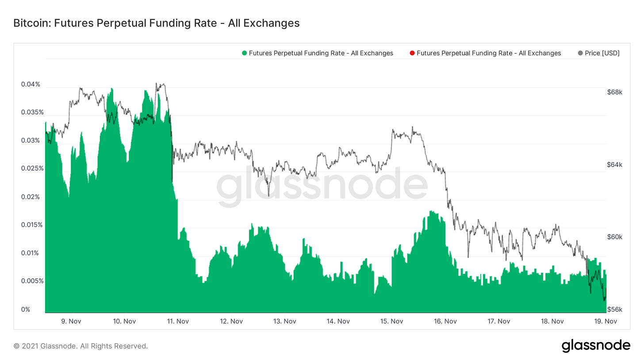This screenshot has height=362, width=644.
Task: Toggle green Funding Rate legend entry
Action: 317,53
